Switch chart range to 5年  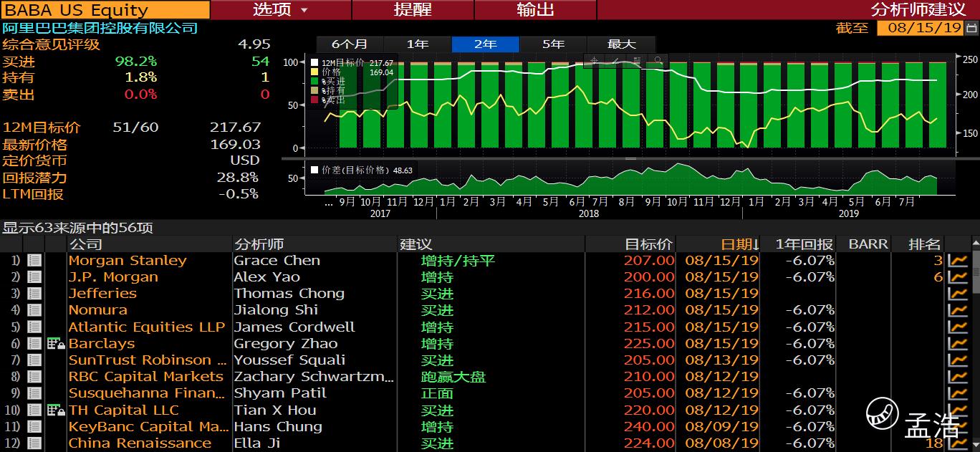click(553, 44)
